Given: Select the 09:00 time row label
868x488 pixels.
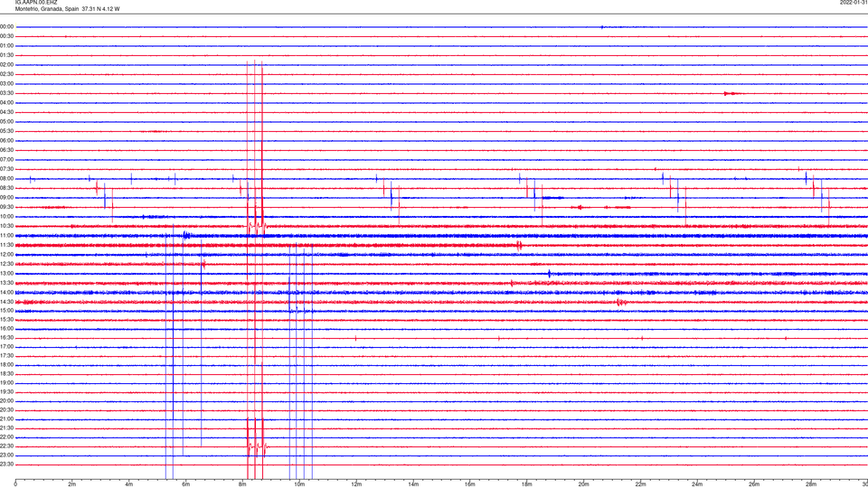Looking at the screenshot, I should point(6,198).
